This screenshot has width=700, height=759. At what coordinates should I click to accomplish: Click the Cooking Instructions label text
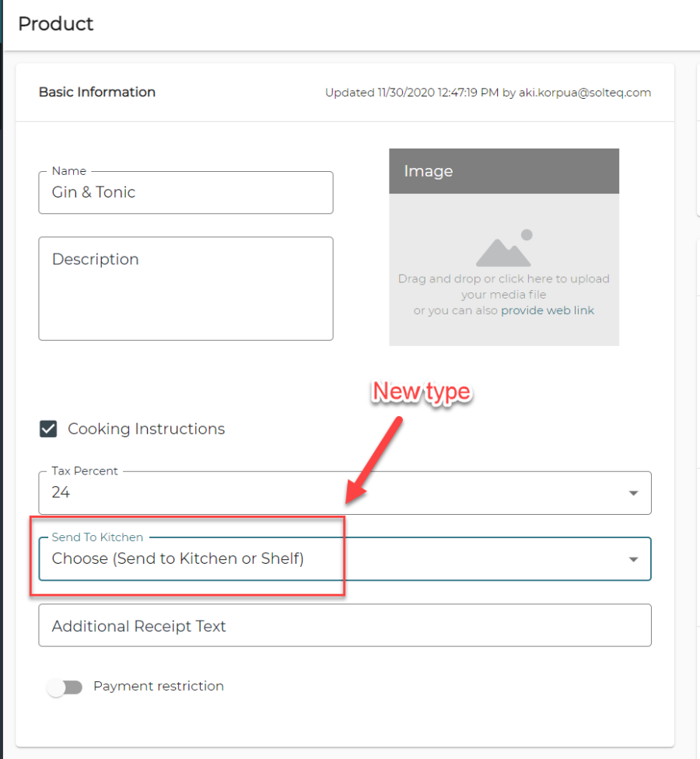(x=146, y=429)
